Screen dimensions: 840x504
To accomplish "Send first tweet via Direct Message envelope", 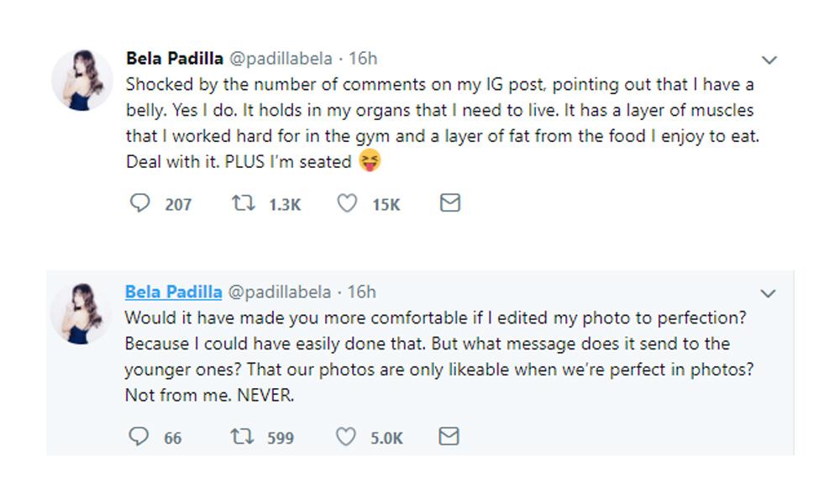I will point(450,203).
